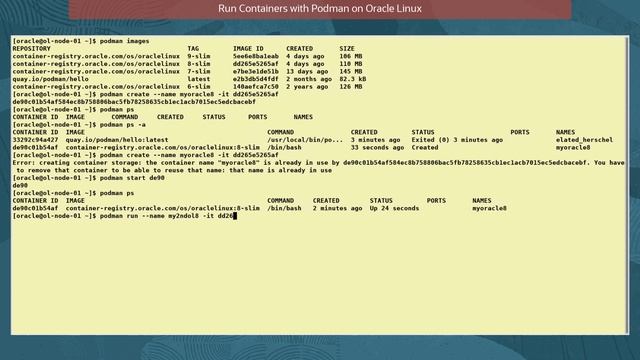640x360 pixels.
Task: Click image ID 'e2b3db5d4fdf'
Action: (256, 79)
